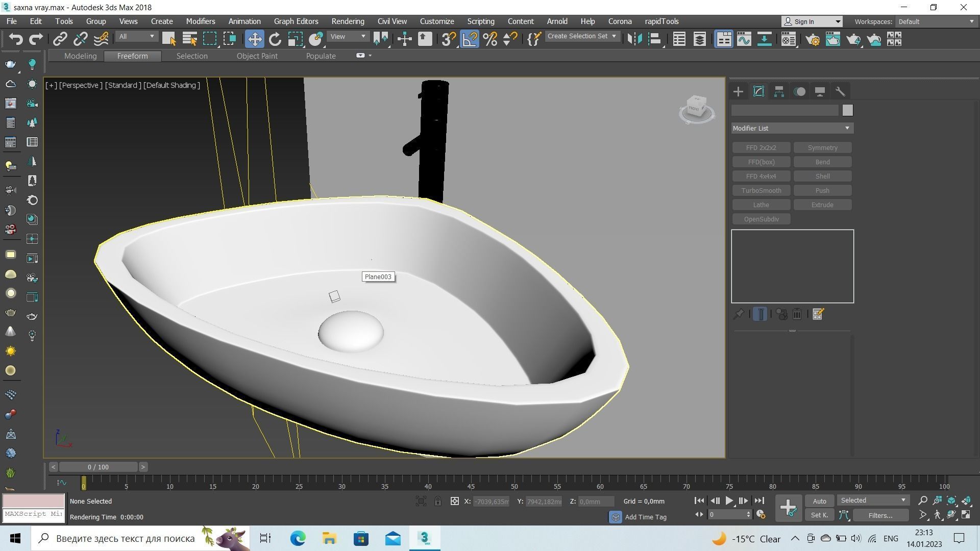Click the object name input field

tap(785, 110)
